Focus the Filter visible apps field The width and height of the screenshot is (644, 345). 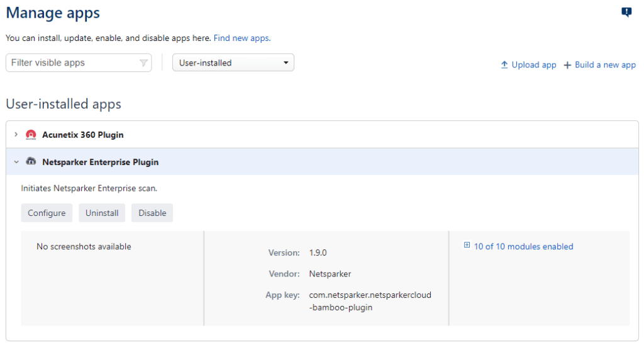pos(72,63)
